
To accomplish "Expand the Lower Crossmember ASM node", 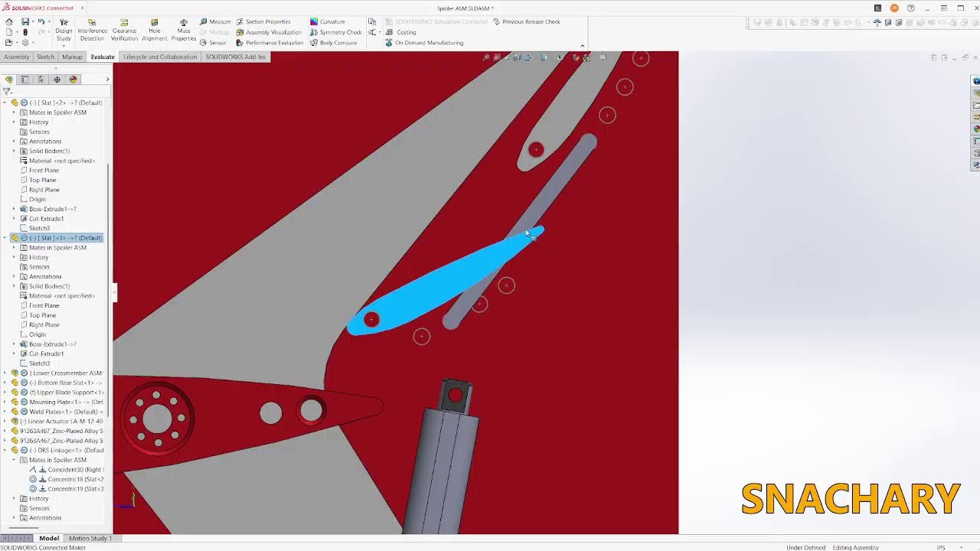I will 5,373.
